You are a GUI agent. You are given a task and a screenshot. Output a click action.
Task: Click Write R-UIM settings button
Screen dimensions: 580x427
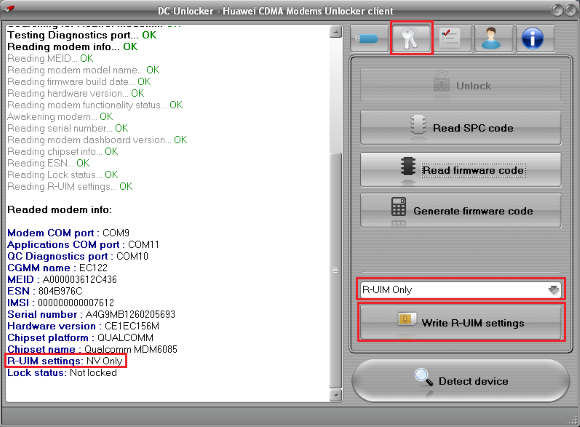[461, 323]
